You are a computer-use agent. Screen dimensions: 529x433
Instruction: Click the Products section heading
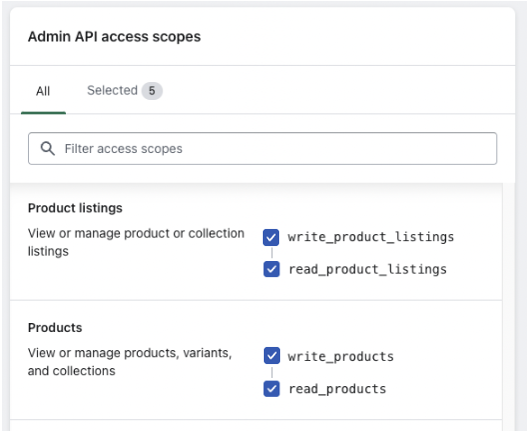(55, 328)
